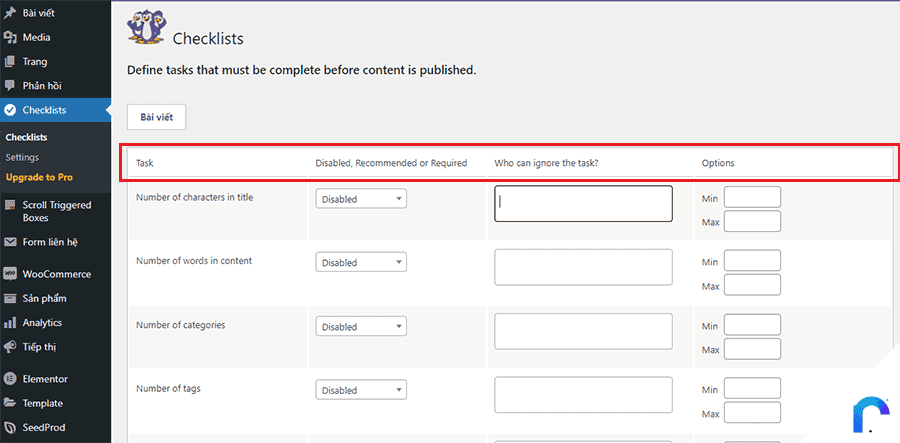The image size is (900, 443).
Task: Open Scroll Triggered Boxes menu item
Action: pos(56,211)
